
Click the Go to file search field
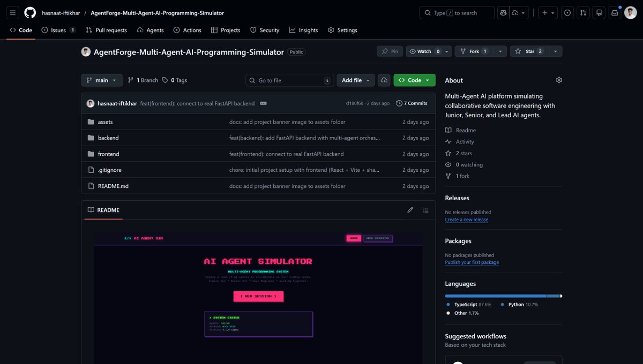pyautogui.click(x=290, y=80)
